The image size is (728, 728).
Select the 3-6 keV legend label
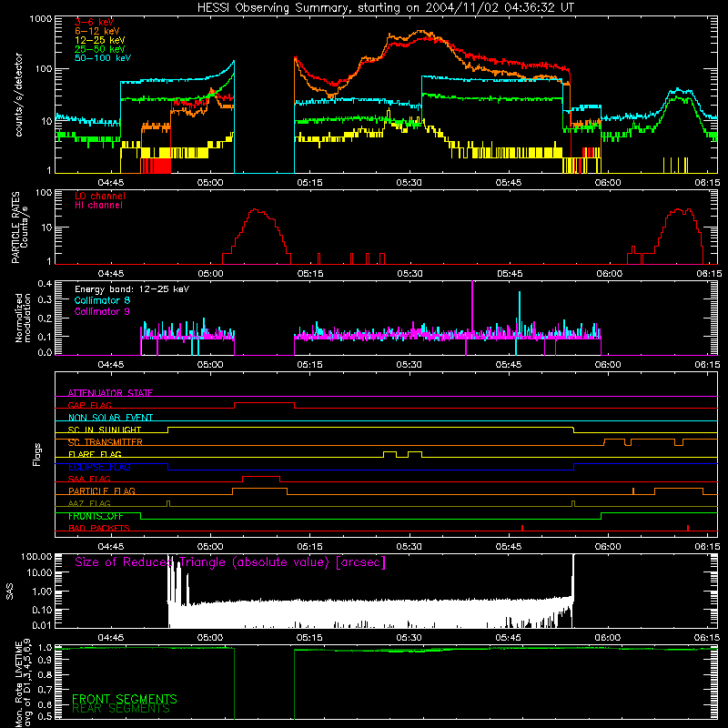(x=94, y=22)
